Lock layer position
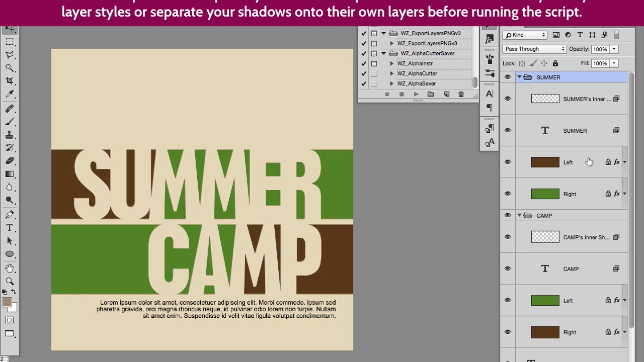Screen dimensions: 644x362 tap(544, 63)
